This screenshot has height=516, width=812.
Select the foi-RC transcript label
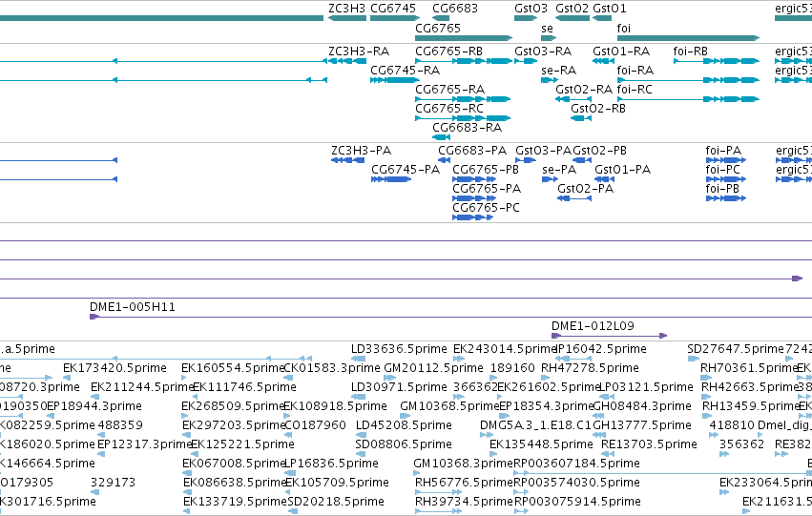click(x=635, y=90)
